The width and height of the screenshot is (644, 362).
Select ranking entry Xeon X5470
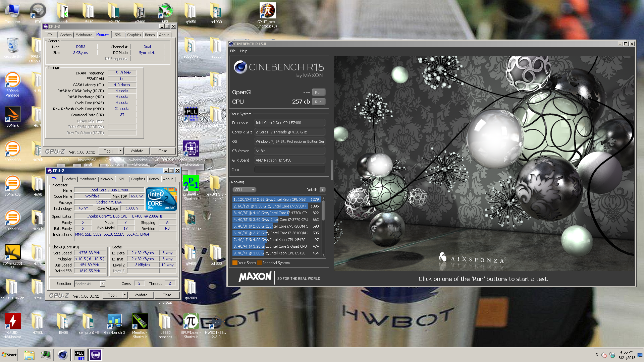276,240
